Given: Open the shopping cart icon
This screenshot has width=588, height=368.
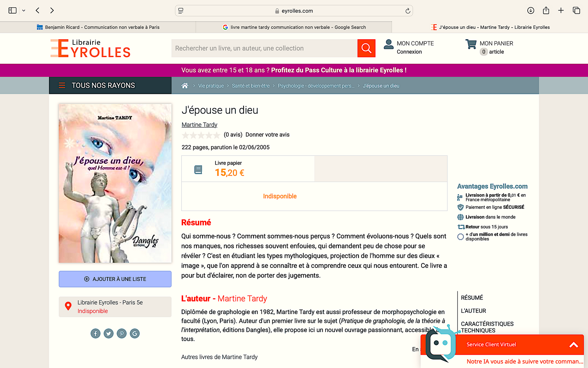Looking at the screenshot, I should coord(471,44).
